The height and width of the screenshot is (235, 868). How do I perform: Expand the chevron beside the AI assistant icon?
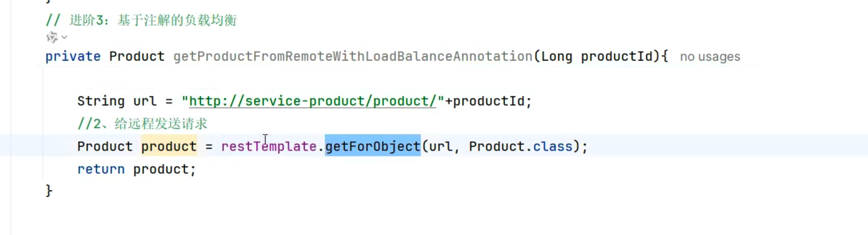click(64, 37)
